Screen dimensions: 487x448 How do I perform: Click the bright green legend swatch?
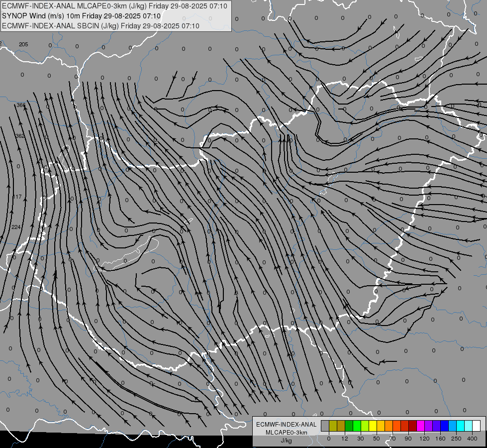[x=357, y=426]
